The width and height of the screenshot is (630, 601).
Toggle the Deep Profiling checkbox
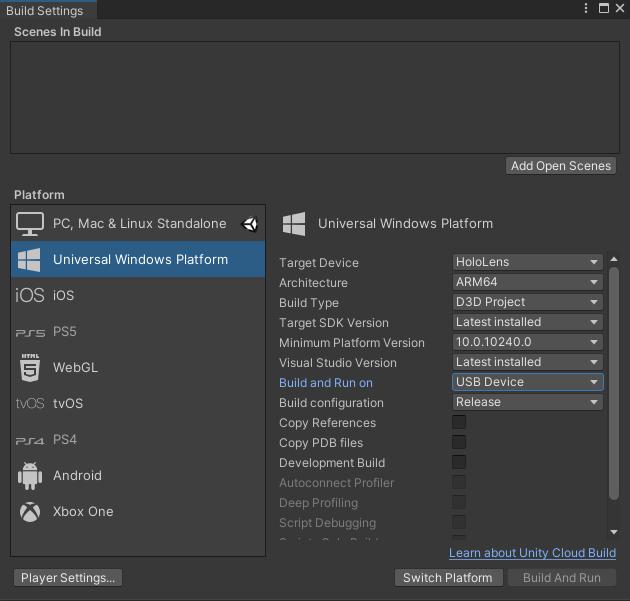[x=459, y=502]
